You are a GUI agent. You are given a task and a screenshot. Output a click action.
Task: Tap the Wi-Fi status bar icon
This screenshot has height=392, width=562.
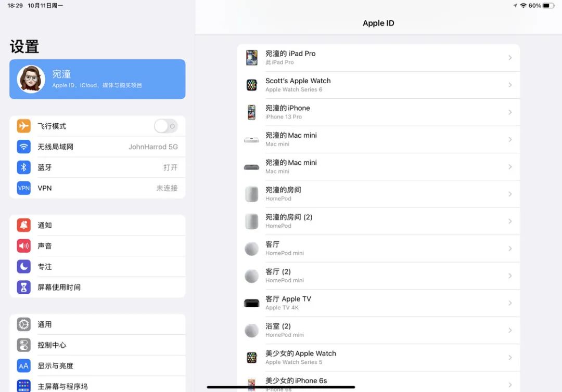coord(523,6)
